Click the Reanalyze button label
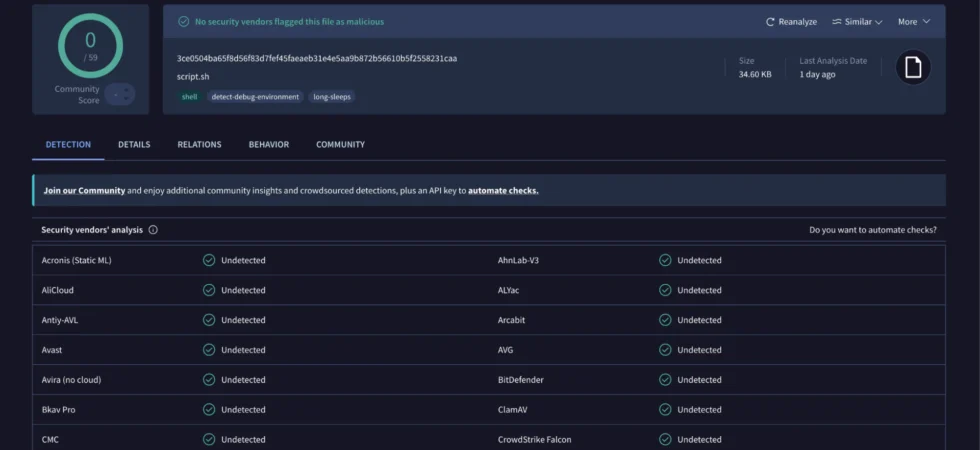This screenshot has height=450, width=980. pos(798,22)
